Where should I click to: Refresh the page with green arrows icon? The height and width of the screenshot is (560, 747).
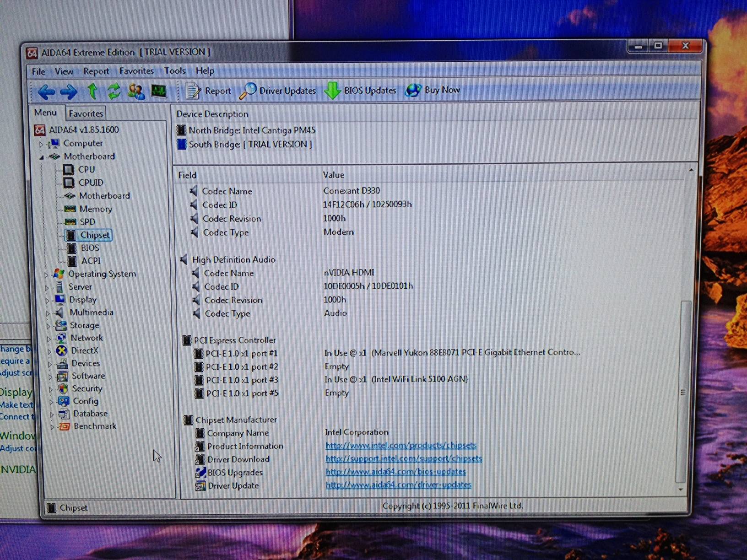click(114, 92)
